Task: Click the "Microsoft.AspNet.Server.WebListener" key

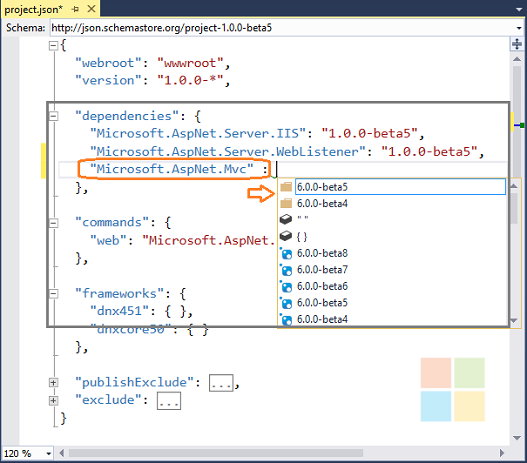Action: pyautogui.click(x=228, y=152)
